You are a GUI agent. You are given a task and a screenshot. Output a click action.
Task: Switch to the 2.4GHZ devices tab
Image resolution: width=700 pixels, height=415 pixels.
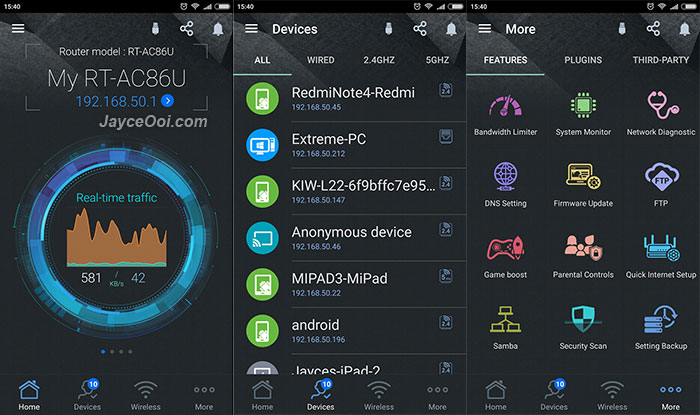point(379,60)
